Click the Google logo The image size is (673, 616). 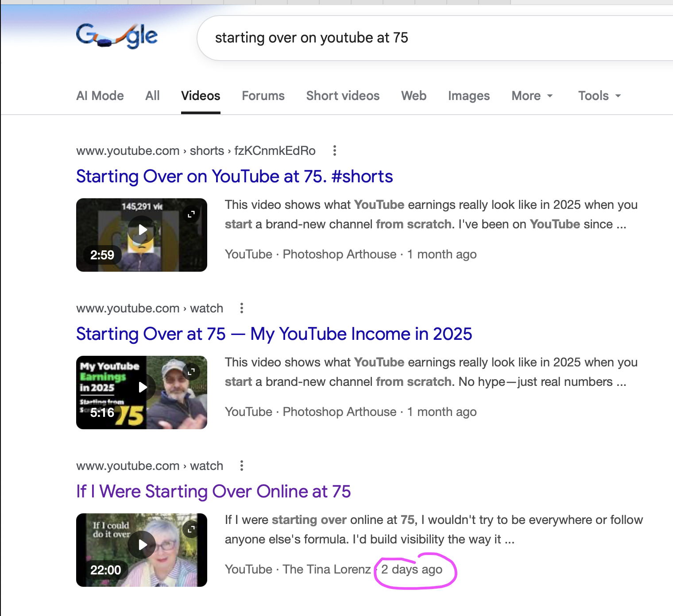[x=116, y=35]
